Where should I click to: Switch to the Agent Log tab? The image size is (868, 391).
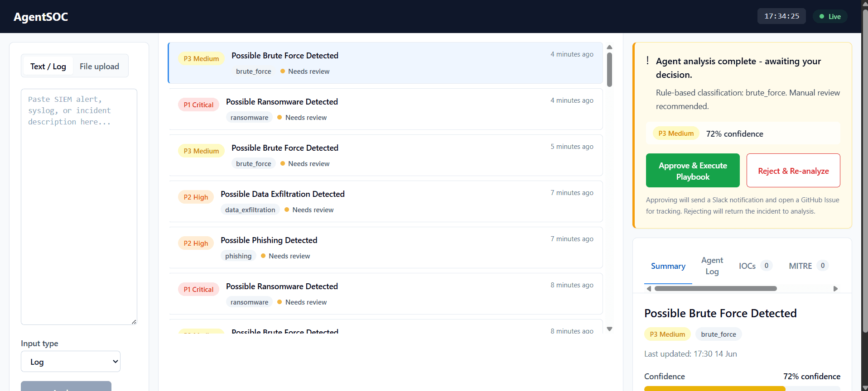(x=712, y=266)
